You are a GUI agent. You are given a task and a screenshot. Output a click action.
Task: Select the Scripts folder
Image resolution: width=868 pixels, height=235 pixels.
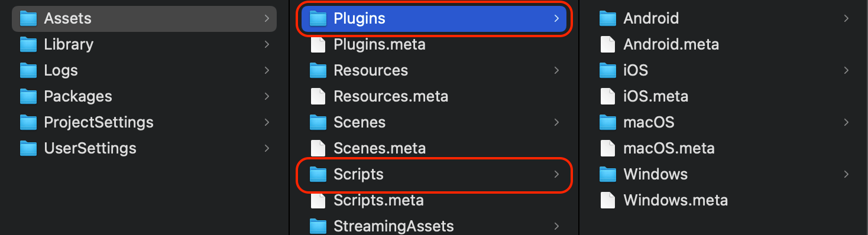[434, 174]
